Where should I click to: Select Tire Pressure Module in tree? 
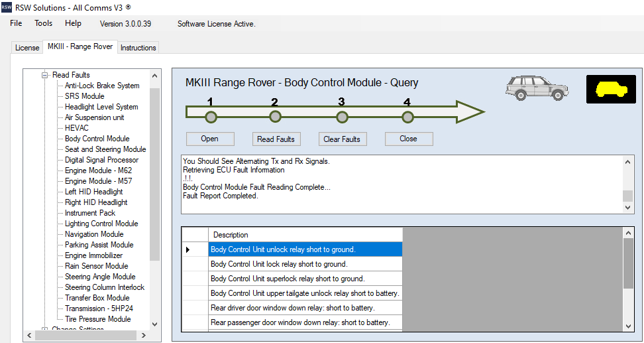point(98,319)
